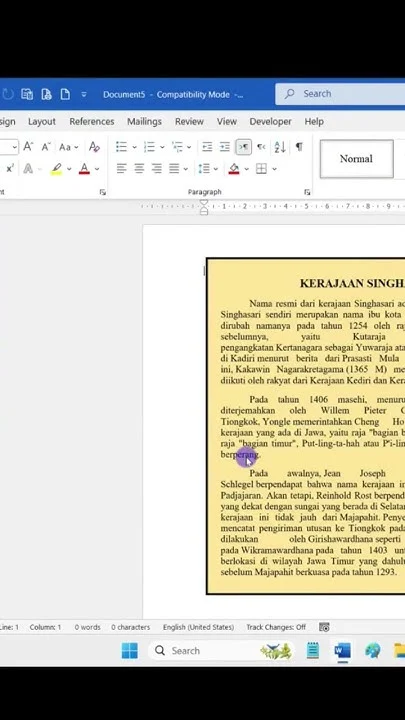The width and height of the screenshot is (405, 720).
Task: Toggle Justify paragraph alignment
Action: tap(174, 169)
